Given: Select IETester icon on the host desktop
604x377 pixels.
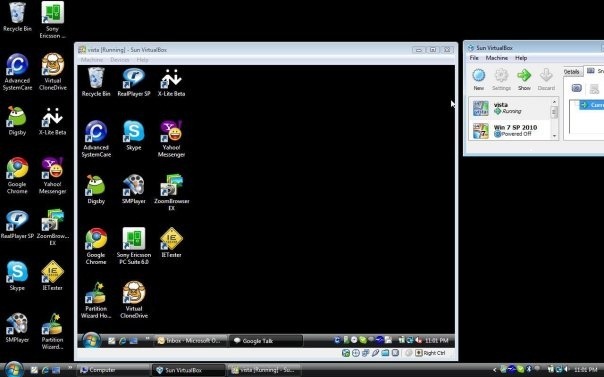Looking at the screenshot, I should point(52,275).
